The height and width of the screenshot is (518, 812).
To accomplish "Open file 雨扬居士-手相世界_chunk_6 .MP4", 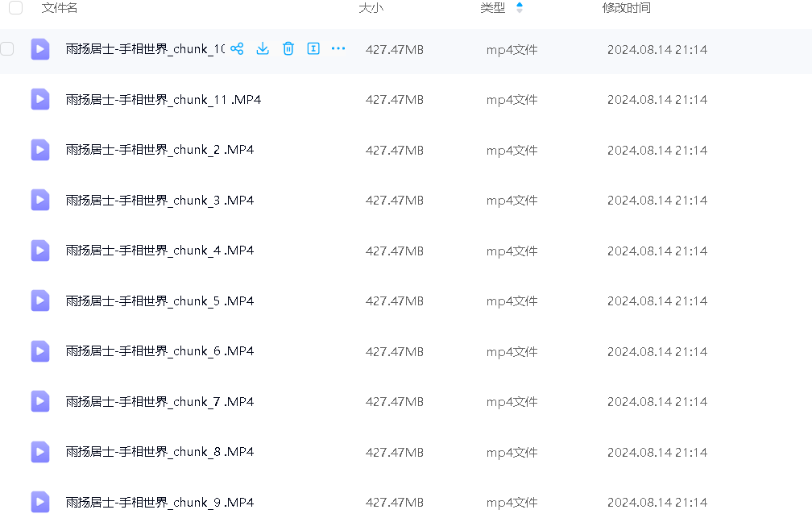I will click(159, 351).
